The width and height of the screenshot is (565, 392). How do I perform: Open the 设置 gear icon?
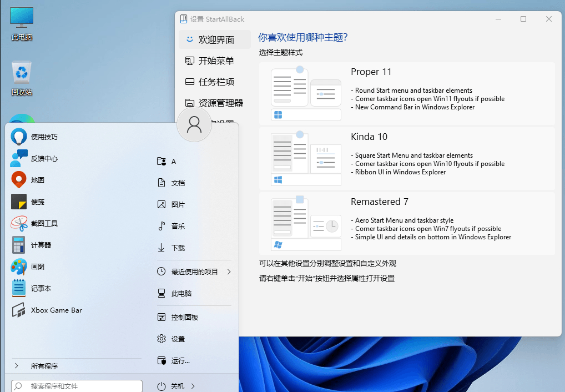pyautogui.click(x=162, y=339)
